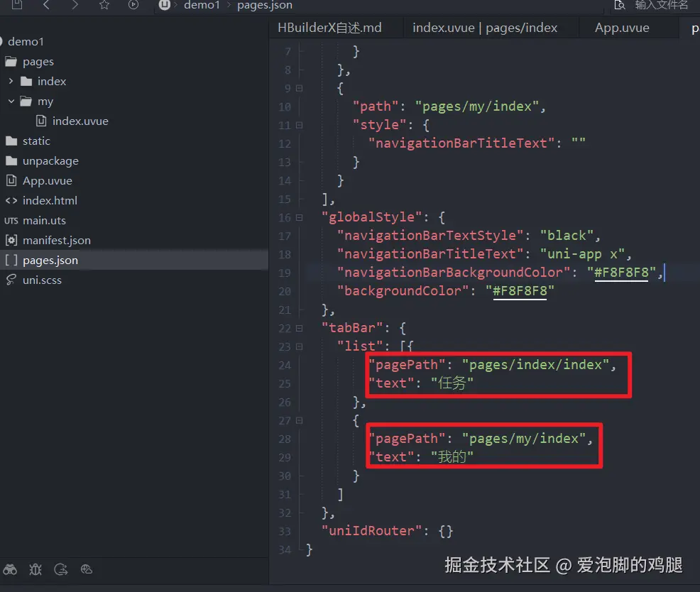The height and width of the screenshot is (592, 700).
Task: Fold the object block at line 27
Action: click(299, 420)
